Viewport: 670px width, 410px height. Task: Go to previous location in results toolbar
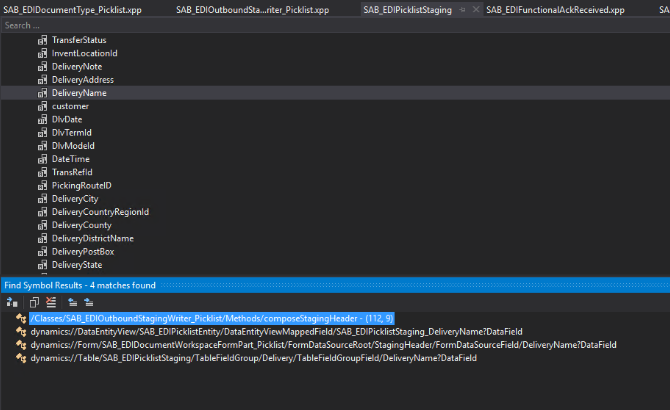point(72,301)
